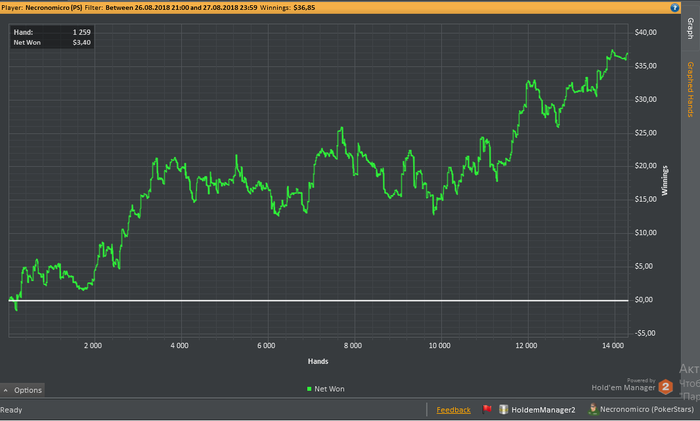Image resolution: width=700 pixels, height=421 pixels.
Task: Click the -$5,00 axis label
Action: click(645, 333)
